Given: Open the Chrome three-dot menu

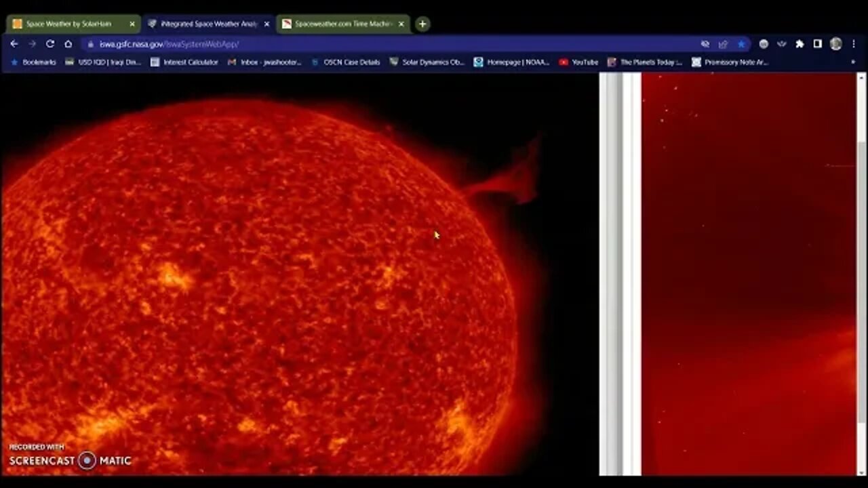Looking at the screenshot, I should [853, 44].
